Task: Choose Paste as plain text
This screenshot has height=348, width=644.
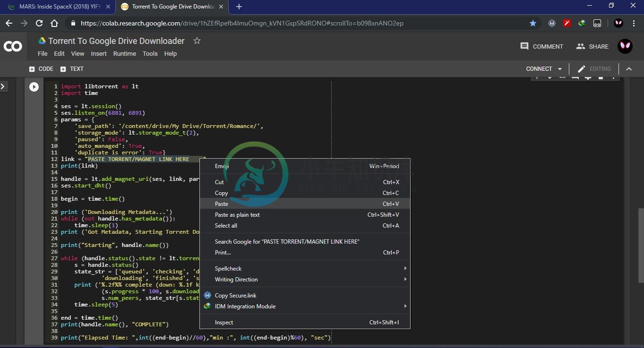Action: [x=305, y=215]
